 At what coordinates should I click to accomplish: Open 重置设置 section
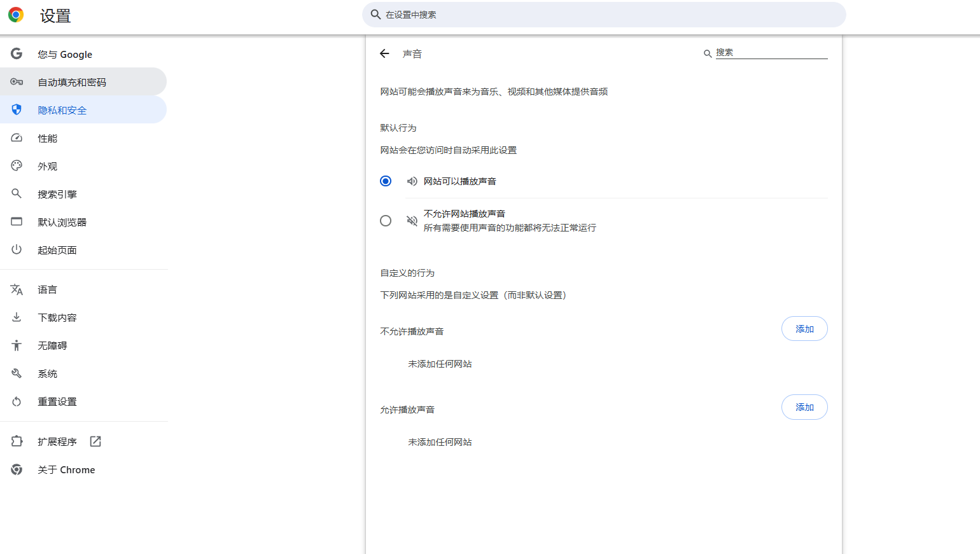[x=83, y=401]
